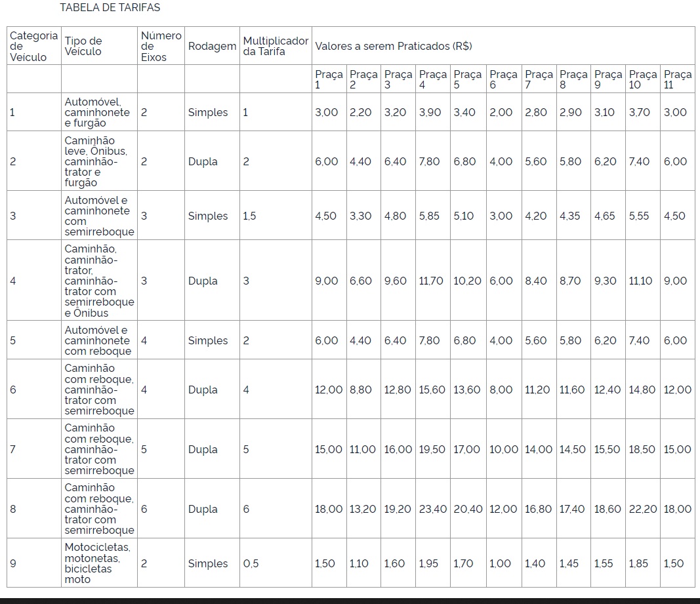Select the Automóvel e caminhonete com reboque cell
This screenshot has height=604, width=700.
tap(97, 340)
